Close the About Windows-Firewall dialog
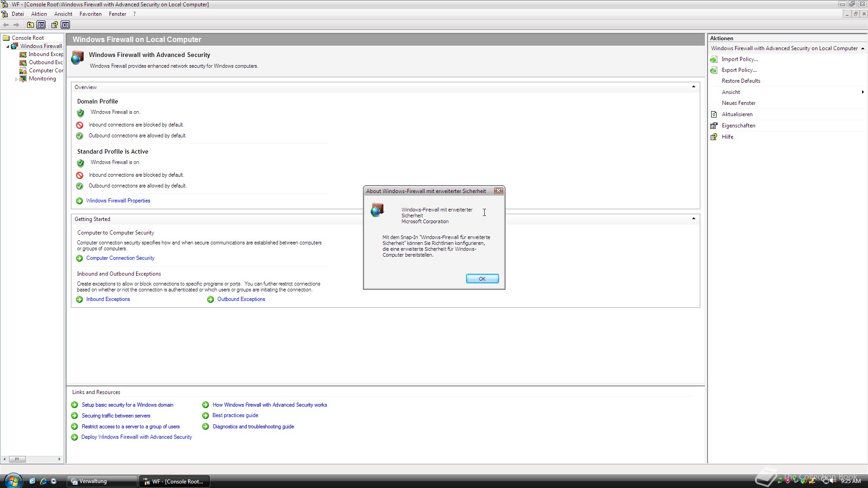This screenshot has height=488, width=868. click(499, 191)
